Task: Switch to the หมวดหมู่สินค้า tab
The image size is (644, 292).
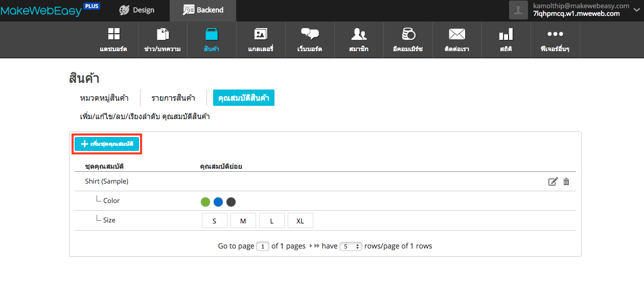Action: point(104,98)
